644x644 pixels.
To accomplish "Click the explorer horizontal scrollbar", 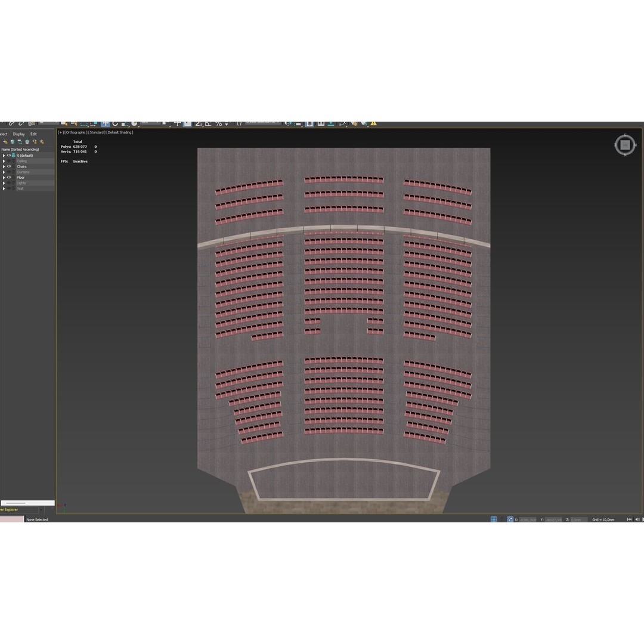I will point(27,503).
